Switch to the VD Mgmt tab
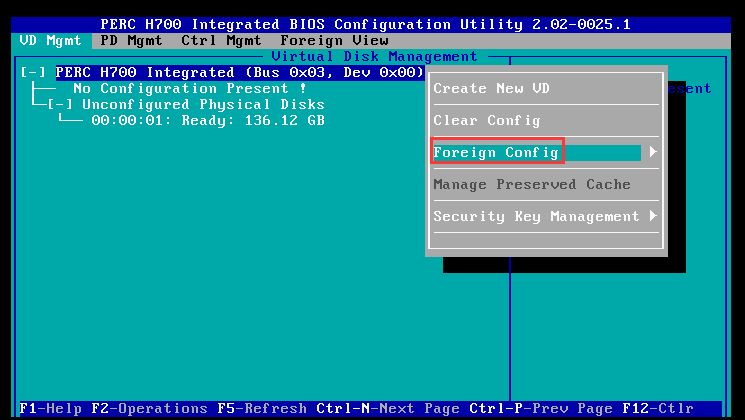The width and height of the screenshot is (745, 420). tap(50, 41)
